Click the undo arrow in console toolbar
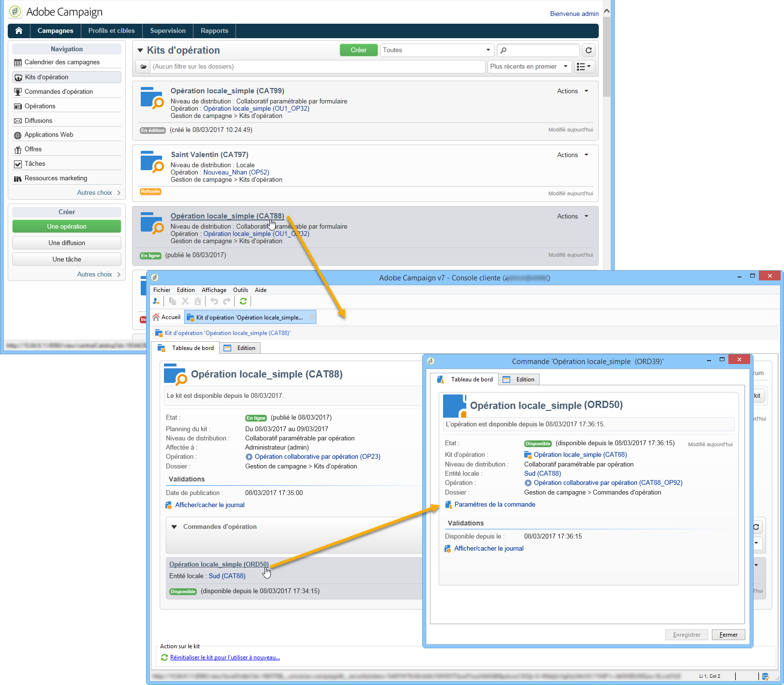The width and height of the screenshot is (784, 685). click(x=214, y=301)
